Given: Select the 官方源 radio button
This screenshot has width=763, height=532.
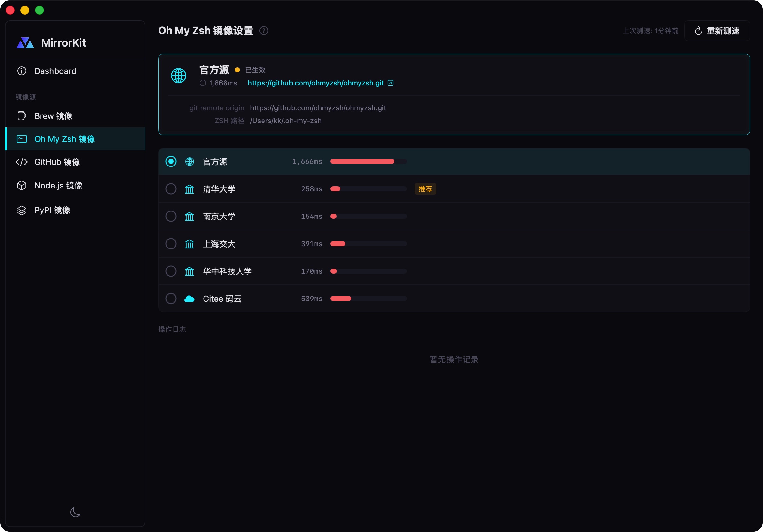Looking at the screenshot, I should 171,161.
